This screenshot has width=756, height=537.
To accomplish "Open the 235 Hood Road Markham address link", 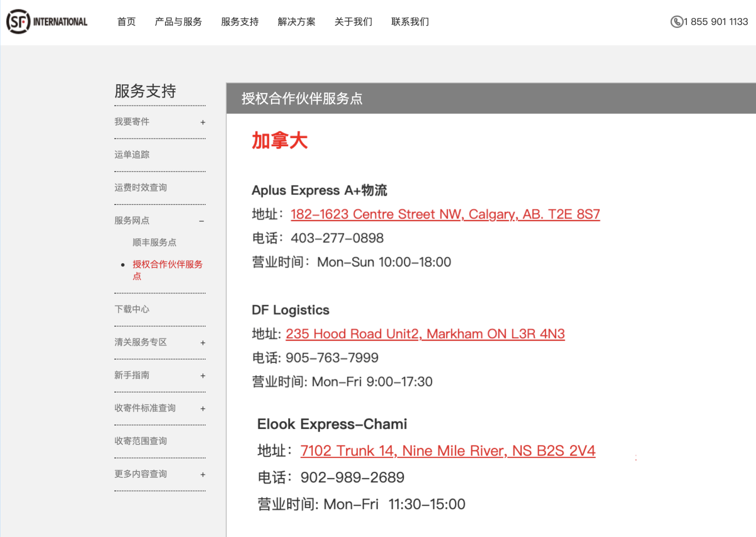I will click(x=425, y=334).
